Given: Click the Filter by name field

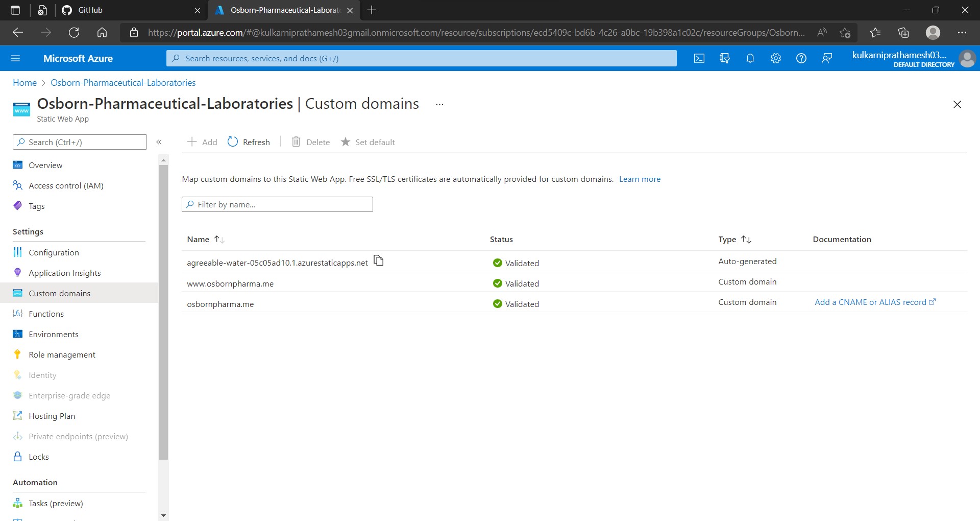Looking at the screenshot, I should (x=277, y=204).
